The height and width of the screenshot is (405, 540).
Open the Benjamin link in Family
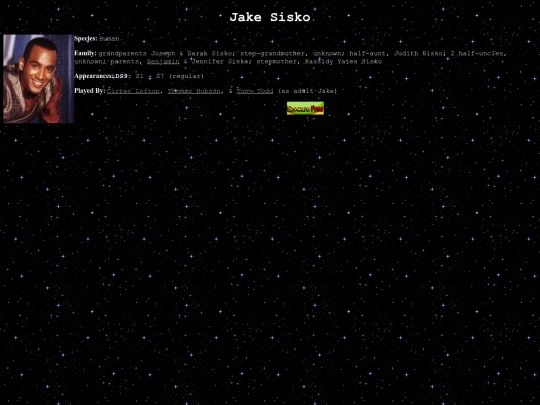coord(163,61)
